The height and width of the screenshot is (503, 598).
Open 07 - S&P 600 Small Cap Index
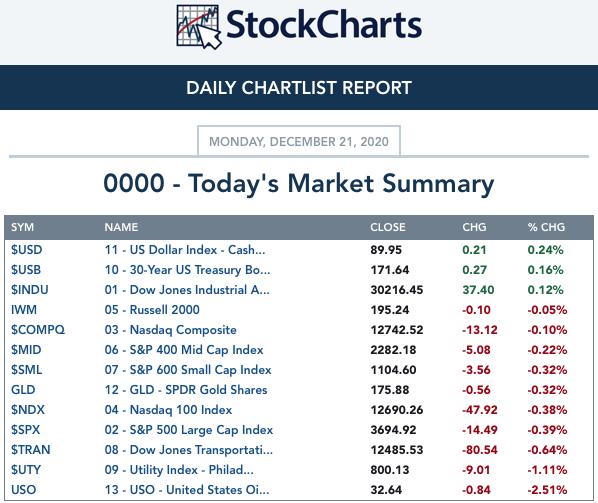pos(188,370)
